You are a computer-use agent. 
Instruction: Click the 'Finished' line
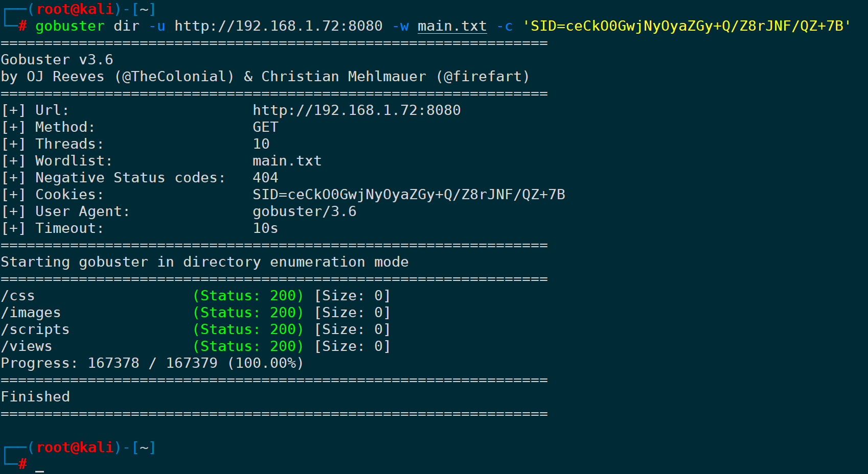point(35,397)
